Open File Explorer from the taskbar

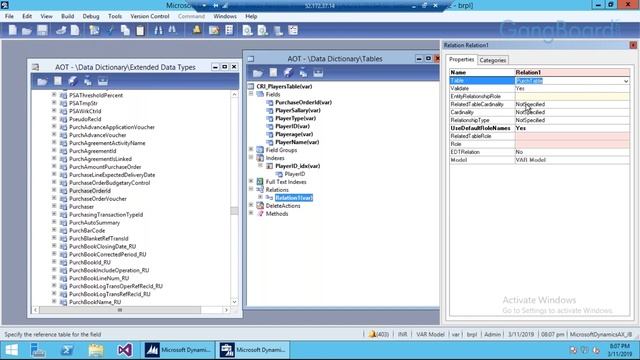click(96, 350)
